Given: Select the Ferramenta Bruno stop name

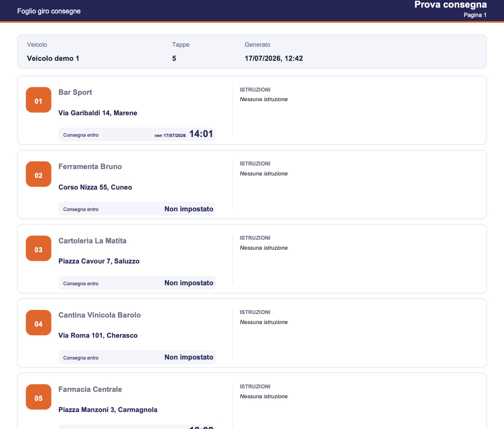Looking at the screenshot, I should click(90, 167).
